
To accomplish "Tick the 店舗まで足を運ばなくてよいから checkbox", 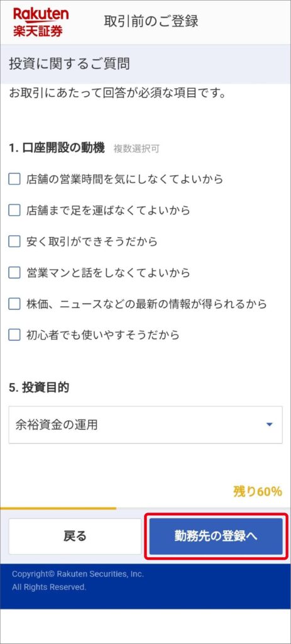I will tap(14, 210).
